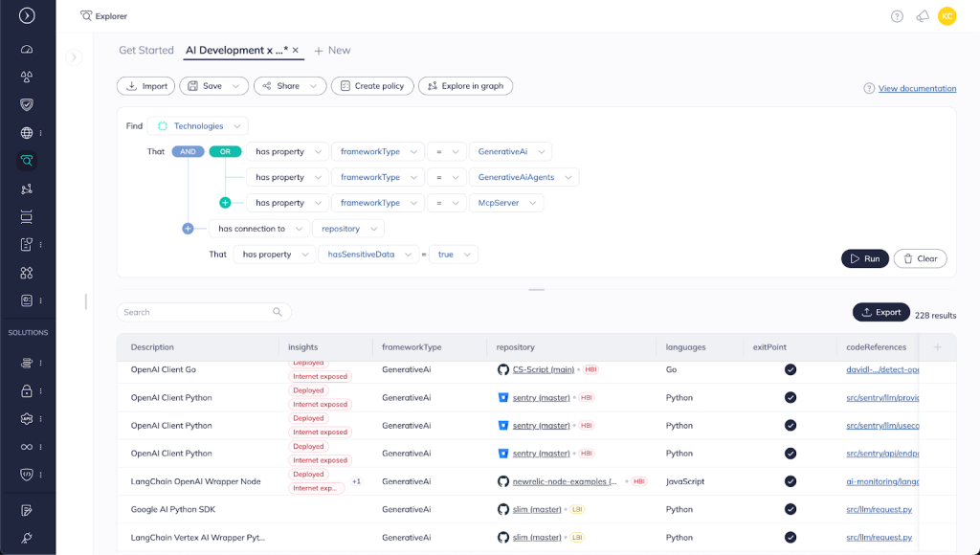The image size is (980, 555).
Task: Open the lock icon under Solutions
Action: click(x=27, y=390)
